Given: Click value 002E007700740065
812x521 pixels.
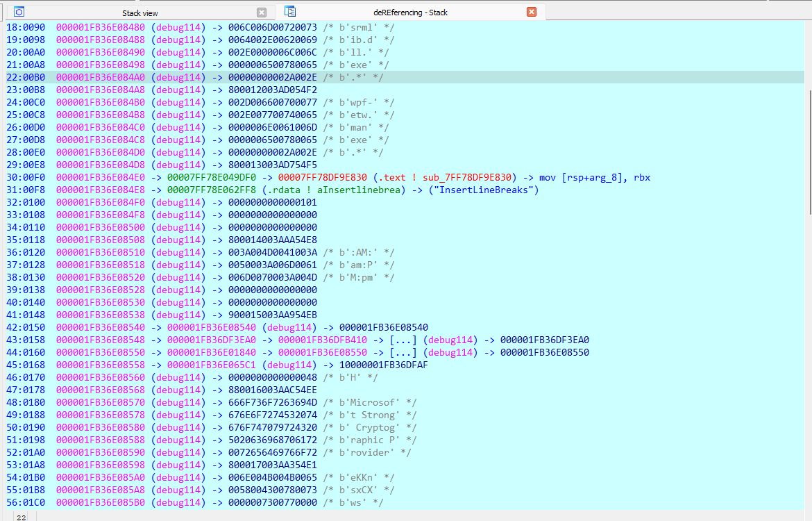Looking at the screenshot, I should click(272, 115).
